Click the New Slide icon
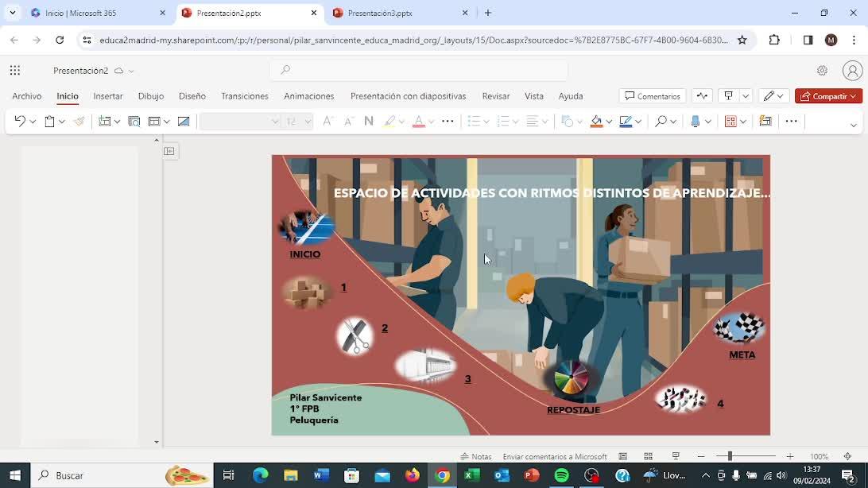 click(x=104, y=121)
